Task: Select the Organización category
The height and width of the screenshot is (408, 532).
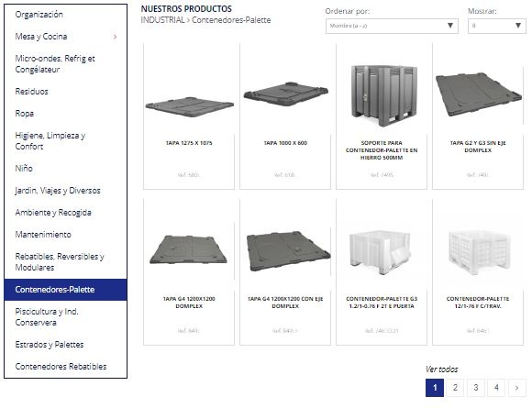Action: (39, 15)
